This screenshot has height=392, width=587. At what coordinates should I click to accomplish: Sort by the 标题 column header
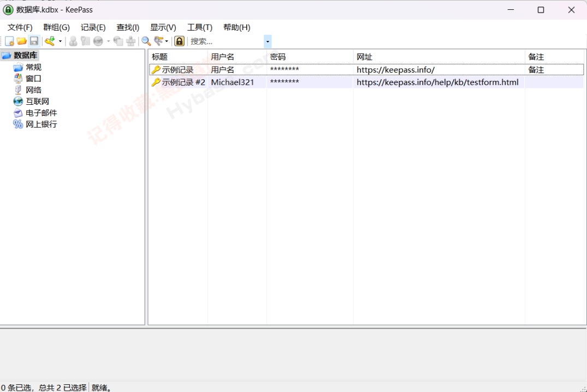[x=178, y=57]
